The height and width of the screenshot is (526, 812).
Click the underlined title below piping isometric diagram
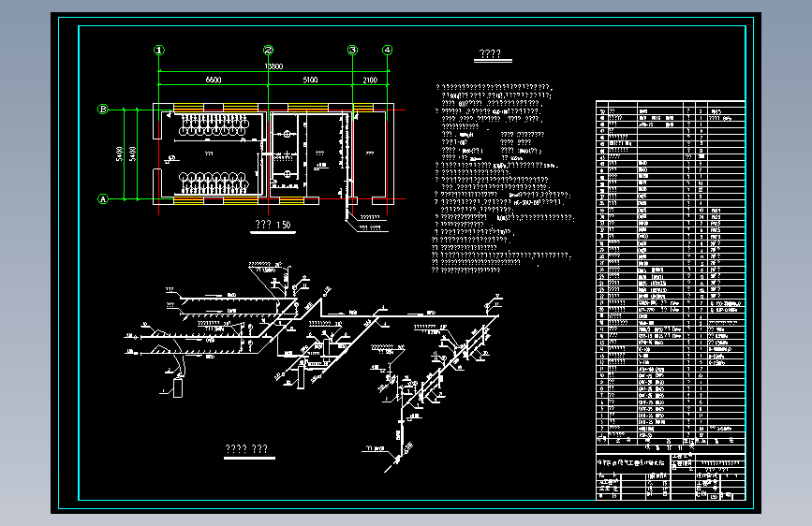coord(246,449)
